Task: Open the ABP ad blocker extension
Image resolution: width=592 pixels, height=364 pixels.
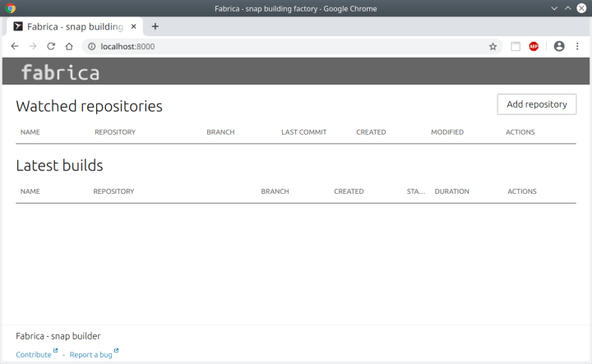Action: click(x=534, y=46)
